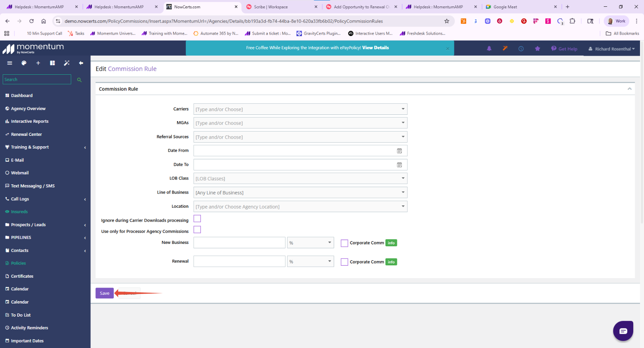Click info badge next to Renewal
This screenshot has height=348, width=644.
pos(391,262)
